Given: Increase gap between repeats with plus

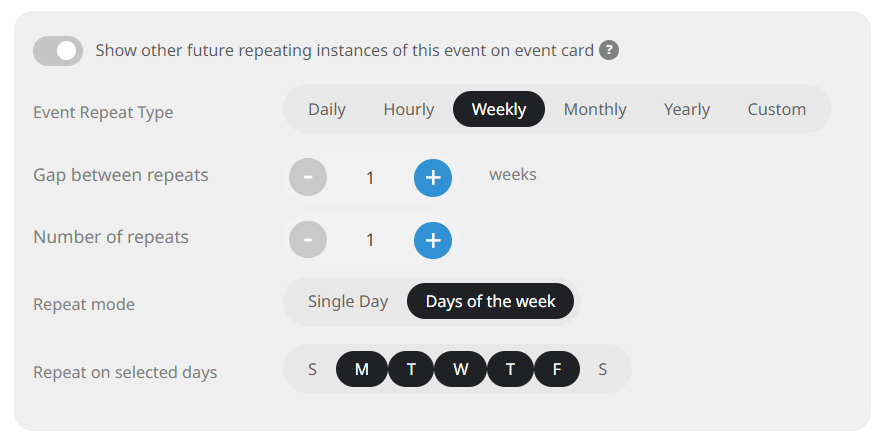Looking at the screenshot, I should (433, 178).
